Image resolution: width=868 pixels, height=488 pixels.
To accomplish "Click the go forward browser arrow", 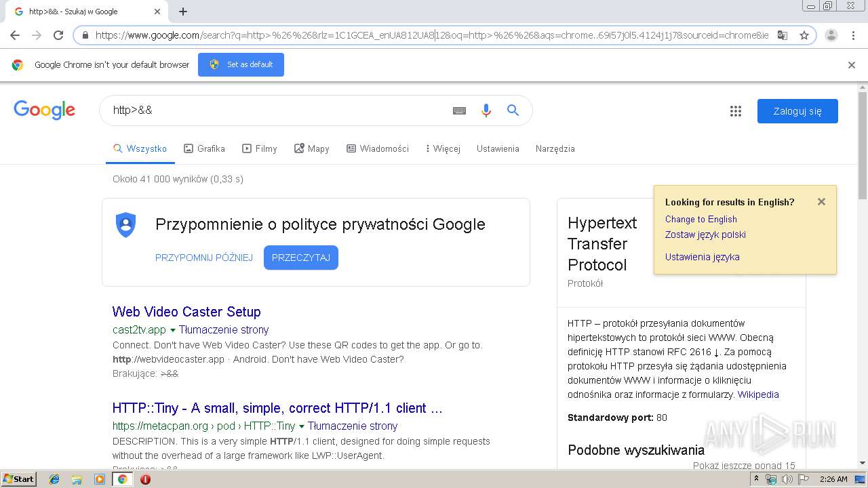I will [37, 35].
